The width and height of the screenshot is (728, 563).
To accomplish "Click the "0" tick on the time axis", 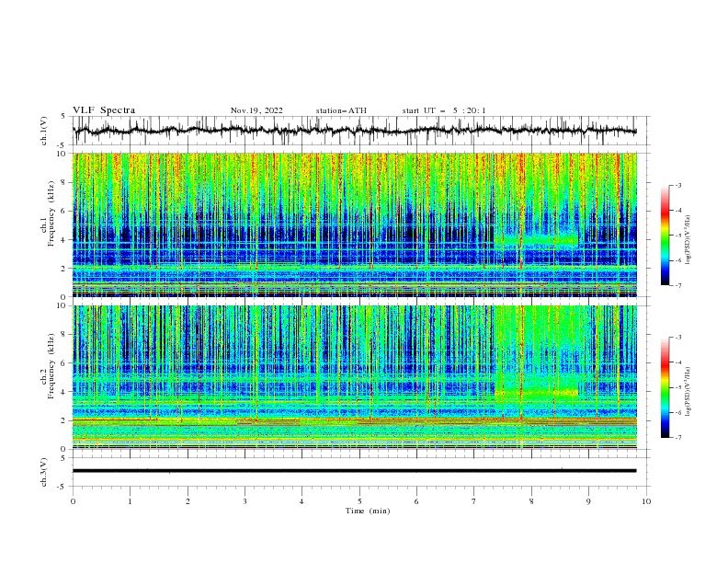I will click(73, 501).
